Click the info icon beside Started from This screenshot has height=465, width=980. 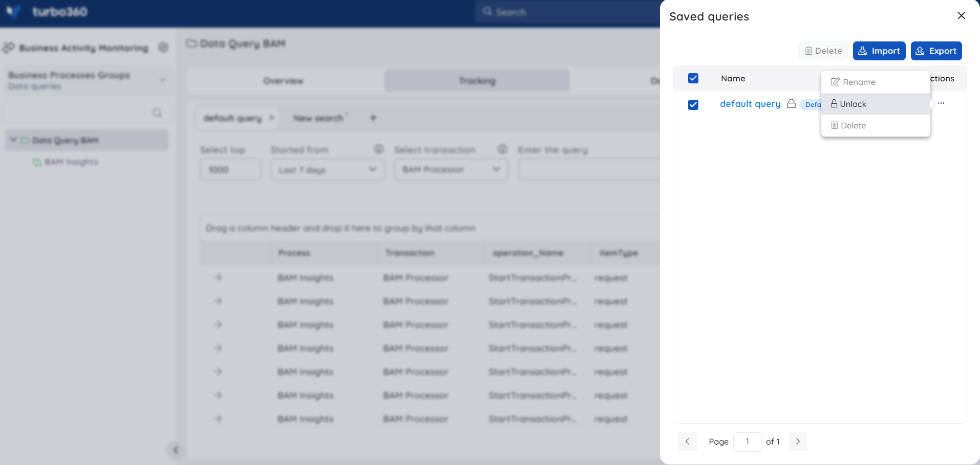click(x=379, y=149)
